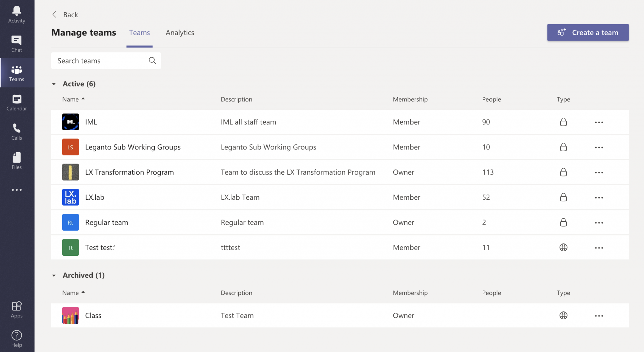Click the LX.lab row lock icon
The height and width of the screenshot is (352, 644).
click(x=563, y=197)
